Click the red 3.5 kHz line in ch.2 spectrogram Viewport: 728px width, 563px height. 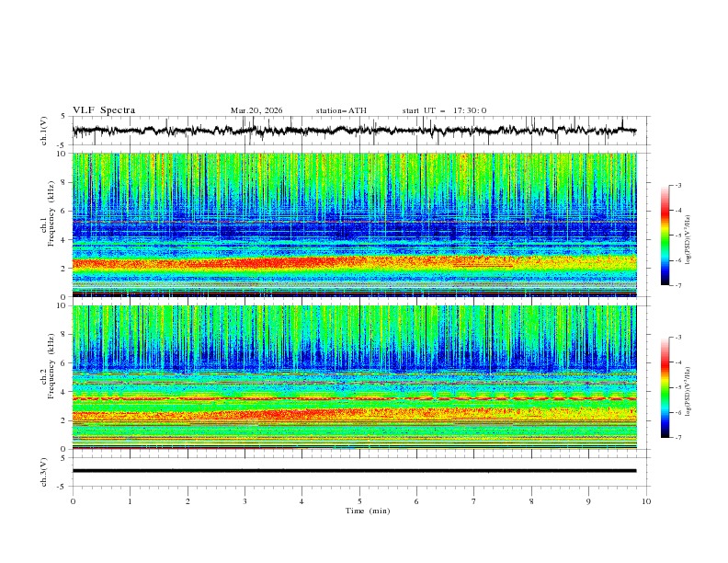[354, 398]
